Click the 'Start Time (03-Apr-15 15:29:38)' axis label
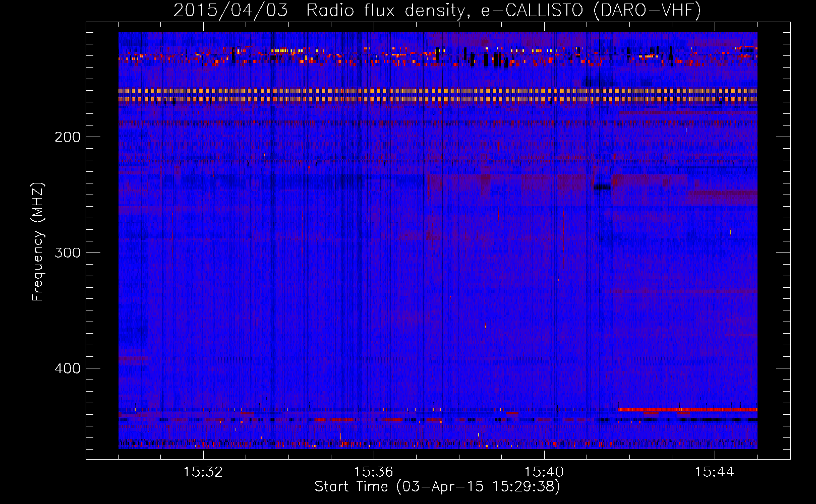The height and width of the screenshot is (504, 816). (x=437, y=487)
